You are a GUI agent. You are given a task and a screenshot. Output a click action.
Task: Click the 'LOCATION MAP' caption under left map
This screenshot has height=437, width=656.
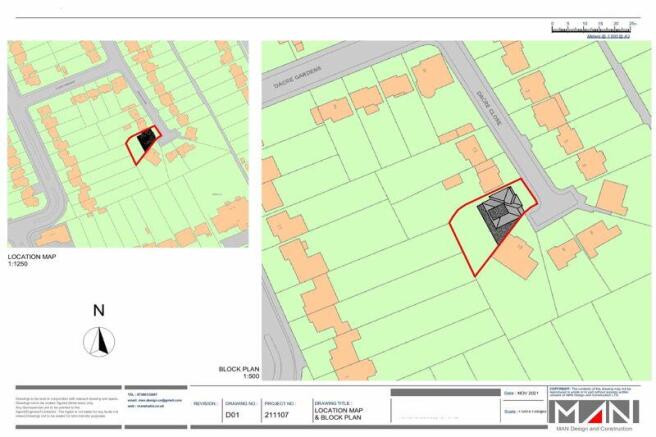coord(32,256)
